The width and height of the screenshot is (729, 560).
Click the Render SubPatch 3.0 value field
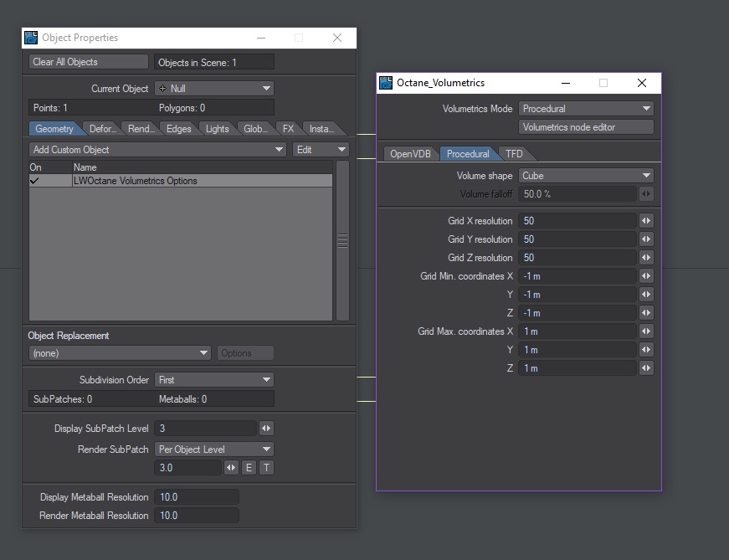pos(187,467)
